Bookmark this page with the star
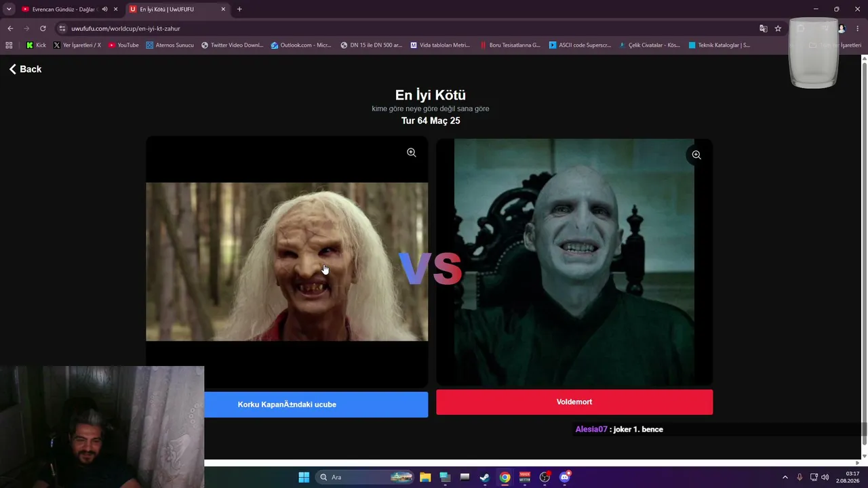The width and height of the screenshot is (868, 488). [778, 28]
